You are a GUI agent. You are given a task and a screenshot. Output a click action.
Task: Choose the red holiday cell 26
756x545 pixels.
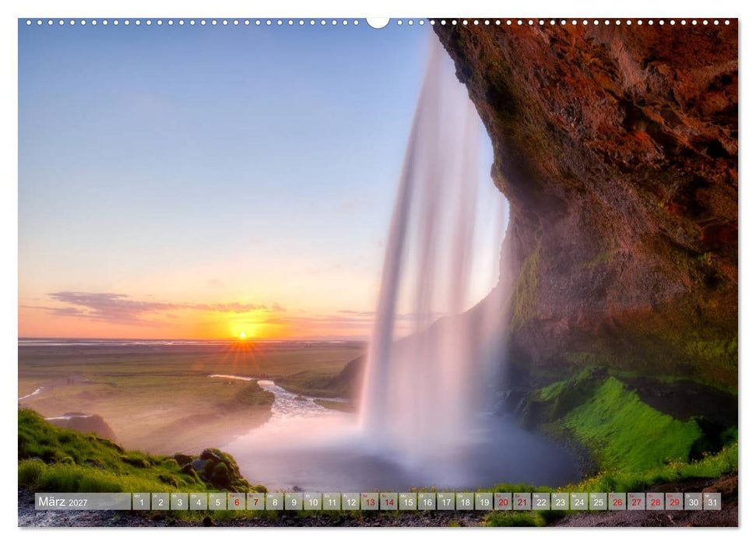(x=617, y=501)
